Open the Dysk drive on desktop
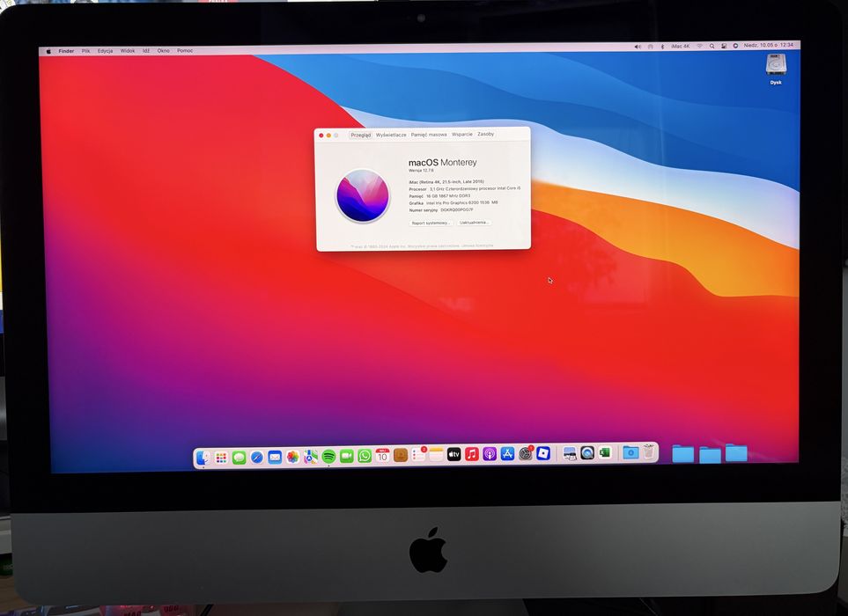Viewport: 848px width, 616px height. point(776,70)
